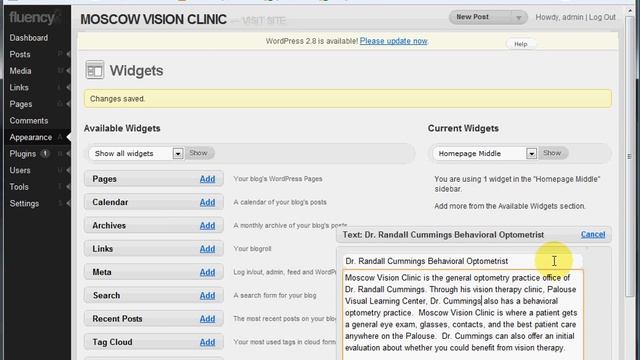The width and height of the screenshot is (640, 360).
Task: Click the plugin update count badge
Action: tap(45, 153)
